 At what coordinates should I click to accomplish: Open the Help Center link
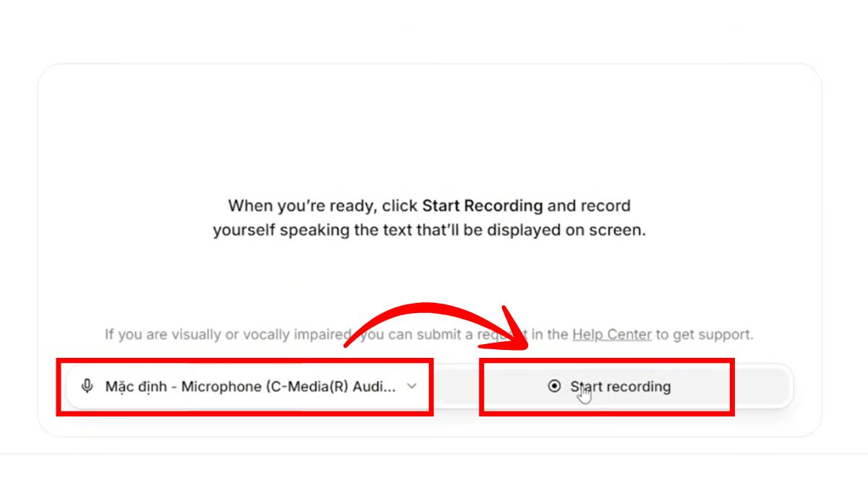pos(611,334)
